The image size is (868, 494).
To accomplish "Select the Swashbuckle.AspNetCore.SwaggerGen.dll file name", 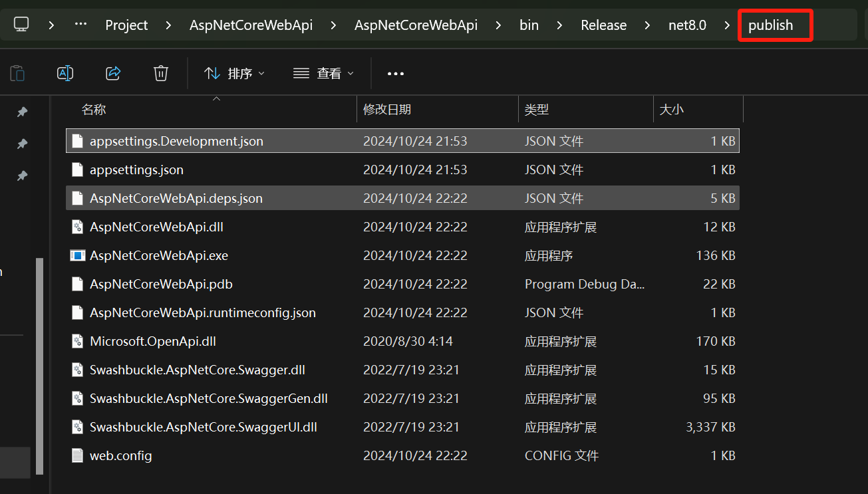I will coord(209,398).
